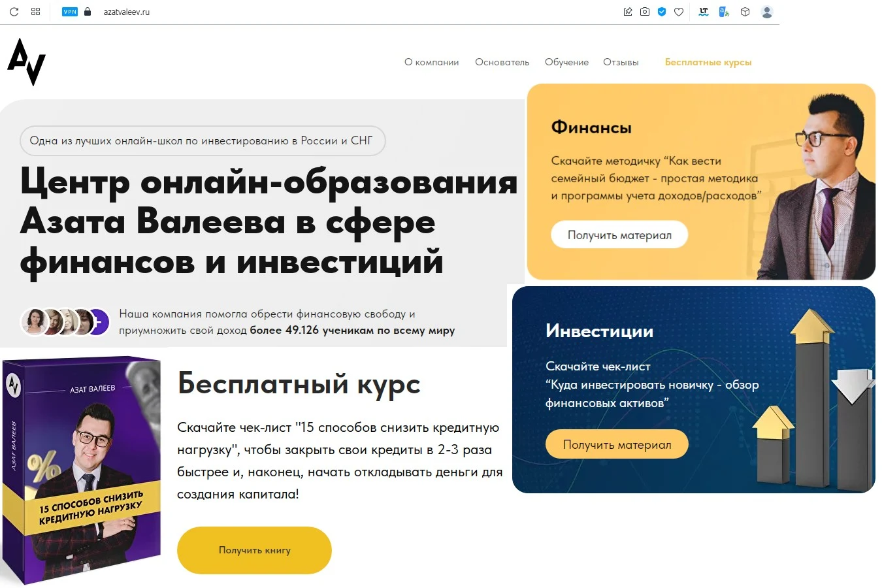Open the user profile avatar icon
882x588 pixels.
coord(767,12)
